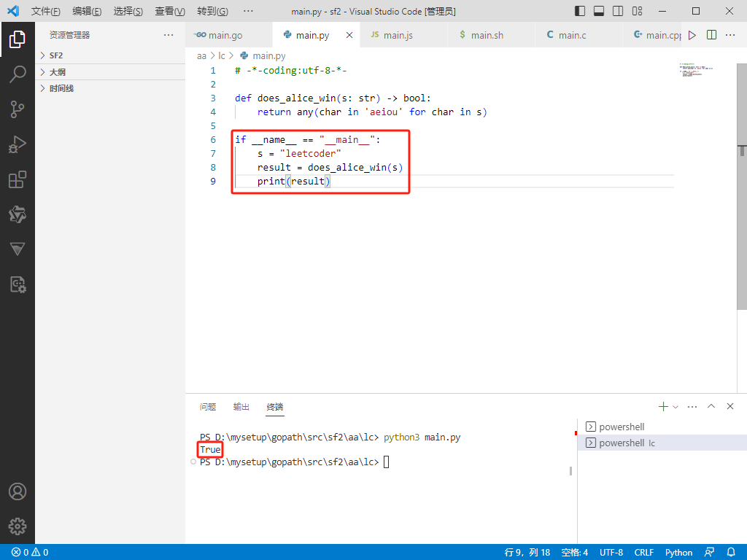Open the Search view
Image resolution: width=747 pixels, height=560 pixels.
point(18,74)
